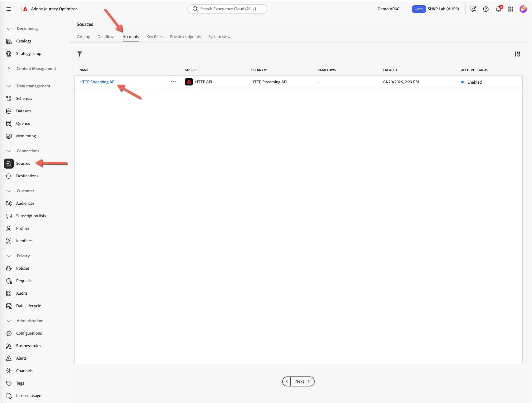Screen dimensions: 532x403
Task: Open Datasets from the sidebar
Action: [24, 111]
